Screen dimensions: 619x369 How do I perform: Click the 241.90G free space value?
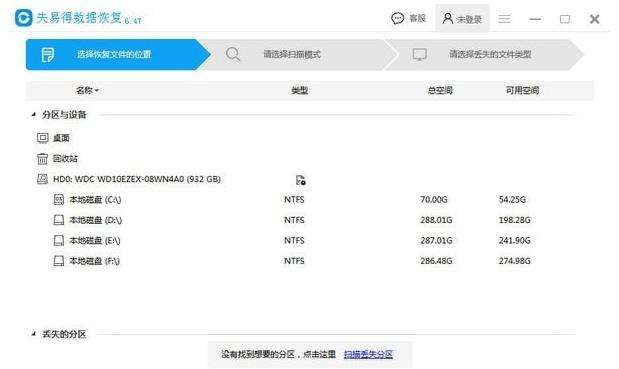pos(514,240)
